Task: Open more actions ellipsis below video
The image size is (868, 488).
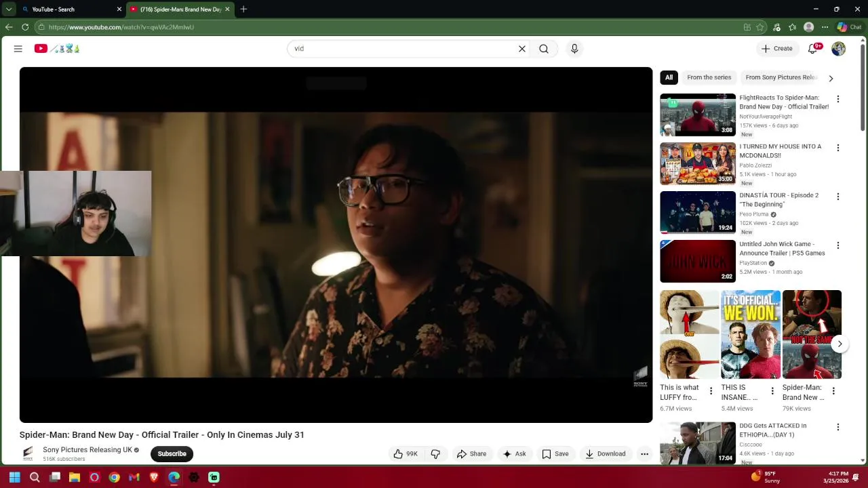Action: point(645,454)
